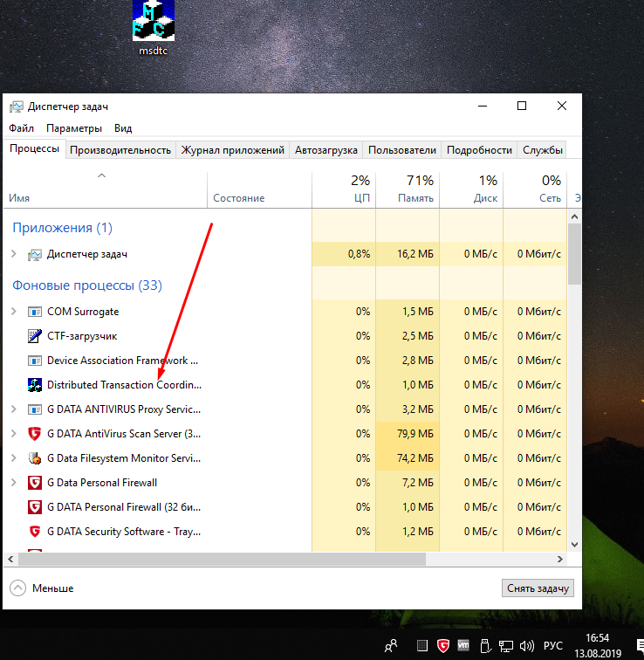Click the striped square tray icon

pyautogui.click(x=421, y=645)
